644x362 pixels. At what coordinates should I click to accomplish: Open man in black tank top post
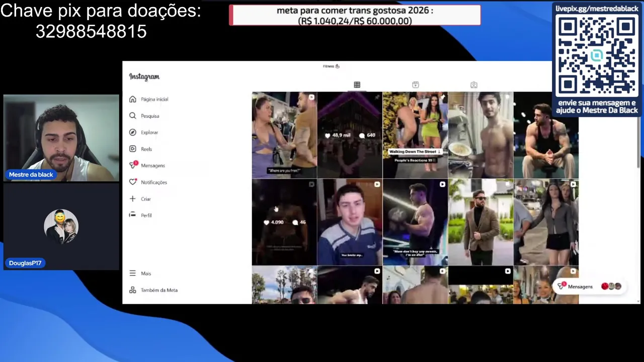click(546, 135)
